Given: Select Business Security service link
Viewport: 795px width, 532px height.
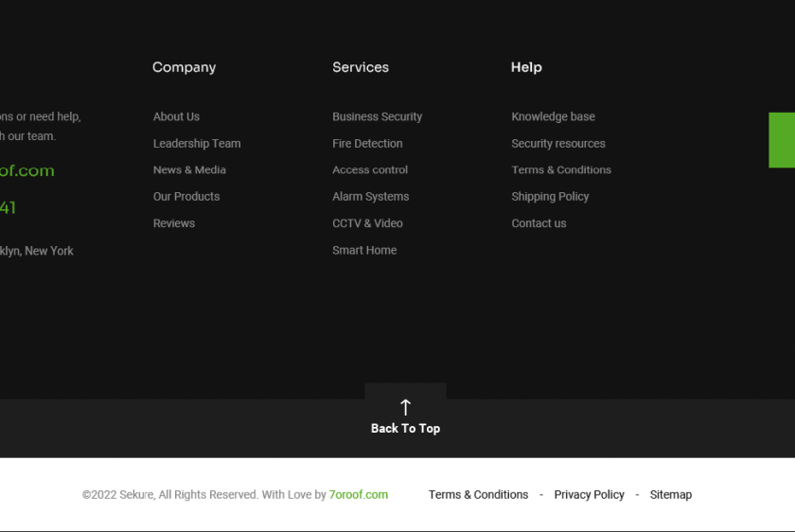Looking at the screenshot, I should [377, 116].
